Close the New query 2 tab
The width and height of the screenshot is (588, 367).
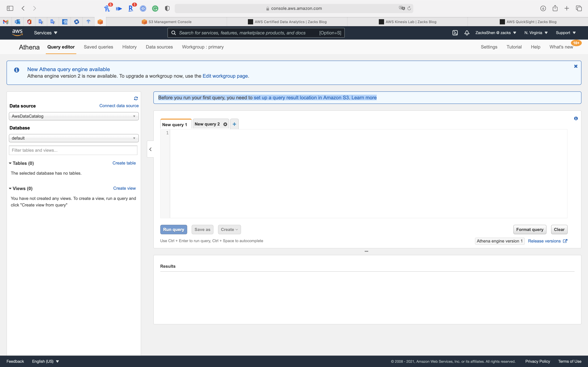(x=225, y=124)
